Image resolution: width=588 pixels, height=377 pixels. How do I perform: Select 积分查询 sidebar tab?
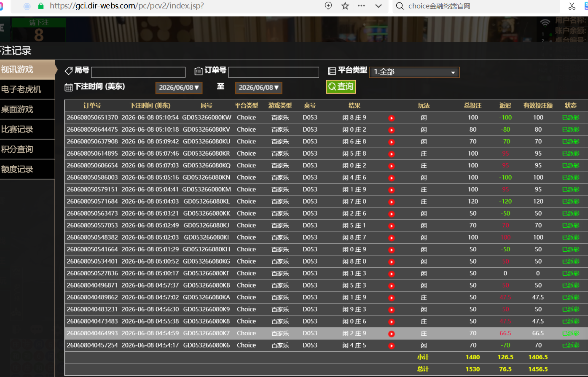click(x=27, y=149)
